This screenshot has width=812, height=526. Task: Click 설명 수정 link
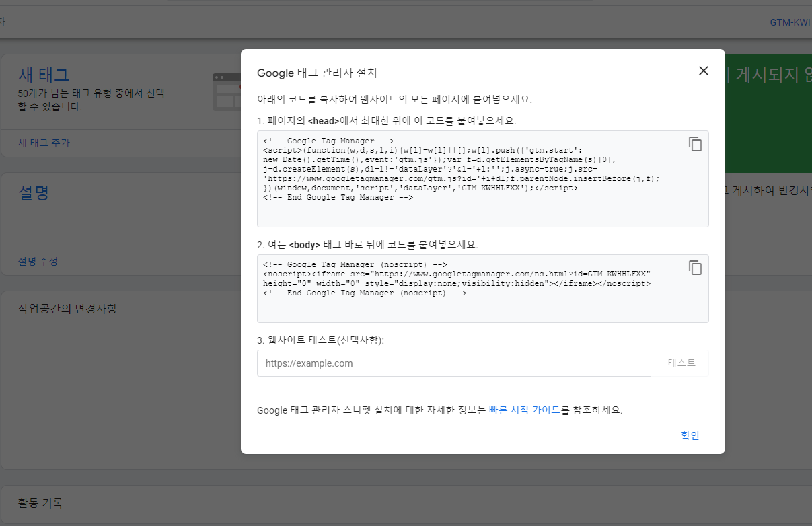[38, 261]
